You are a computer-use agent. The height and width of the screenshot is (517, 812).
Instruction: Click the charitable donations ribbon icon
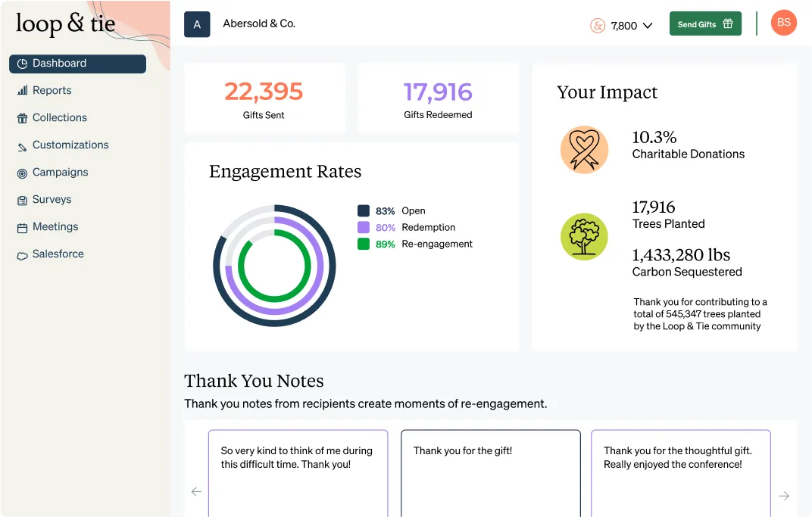tap(584, 149)
